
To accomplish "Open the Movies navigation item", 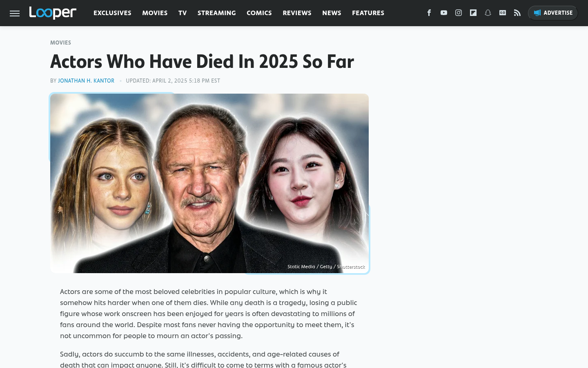I will click(x=155, y=13).
